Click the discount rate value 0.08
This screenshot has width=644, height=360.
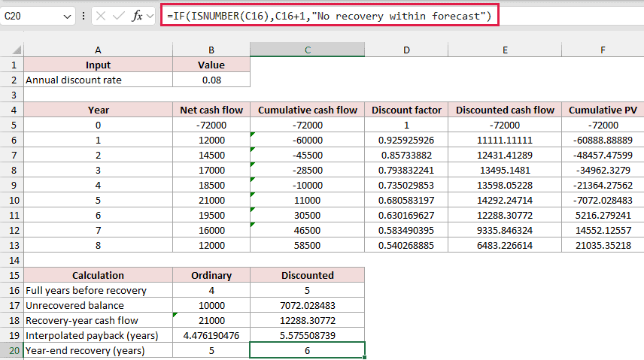click(211, 80)
